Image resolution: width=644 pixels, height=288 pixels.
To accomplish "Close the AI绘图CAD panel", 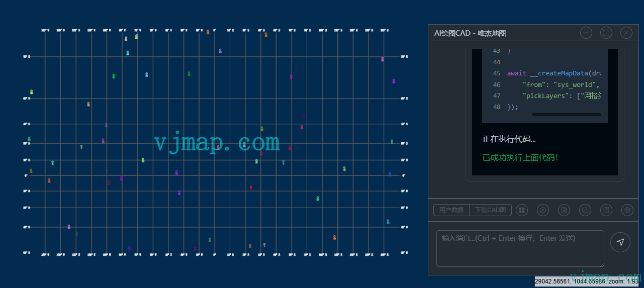I will pyautogui.click(x=626, y=33).
